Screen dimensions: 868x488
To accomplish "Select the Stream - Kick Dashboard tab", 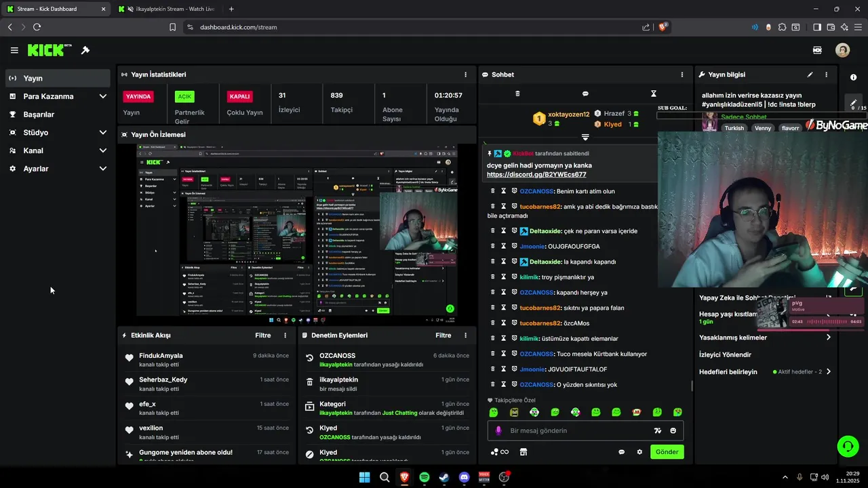I will [56, 9].
